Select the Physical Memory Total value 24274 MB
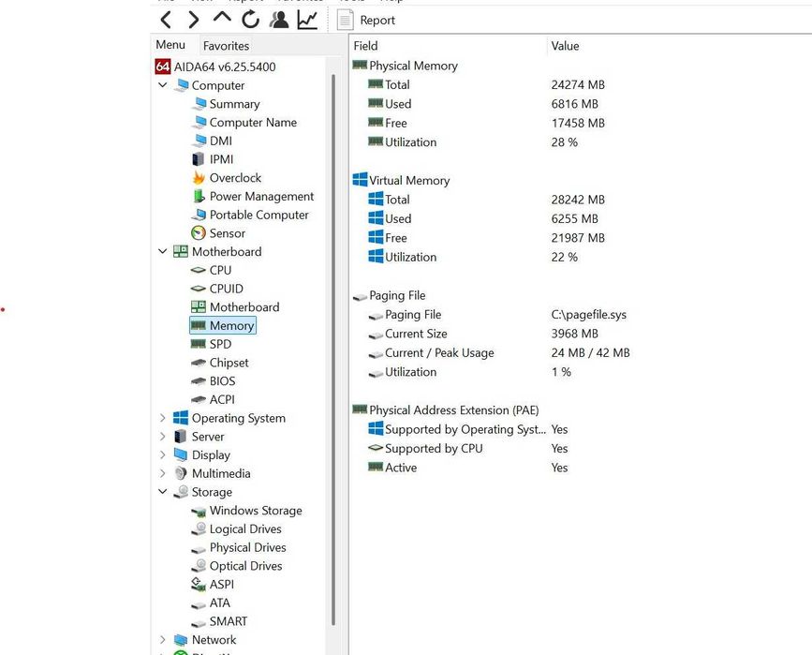Screen dimensions: 812x655 [578, 84]
